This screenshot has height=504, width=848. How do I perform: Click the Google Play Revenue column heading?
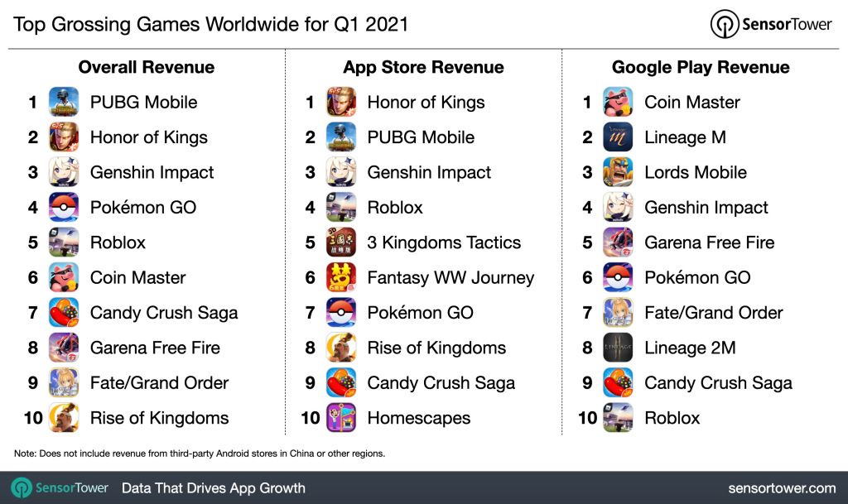point(701,68)
